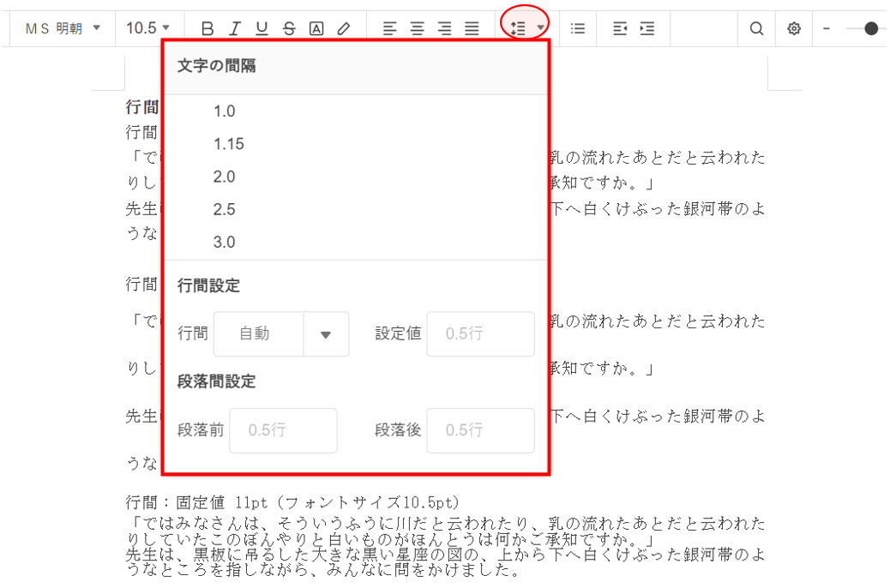Select the highlighter pen icon
The height and width of the screenshot is (588, 890).
[x=344, y=28]
